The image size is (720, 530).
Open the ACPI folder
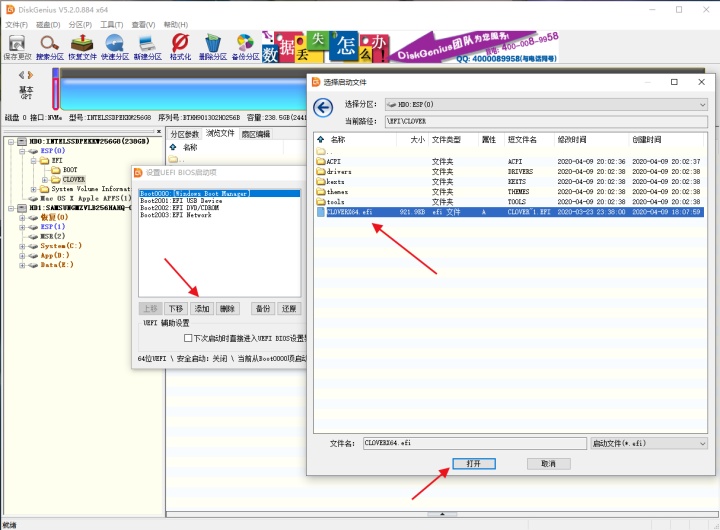[329, 162]
